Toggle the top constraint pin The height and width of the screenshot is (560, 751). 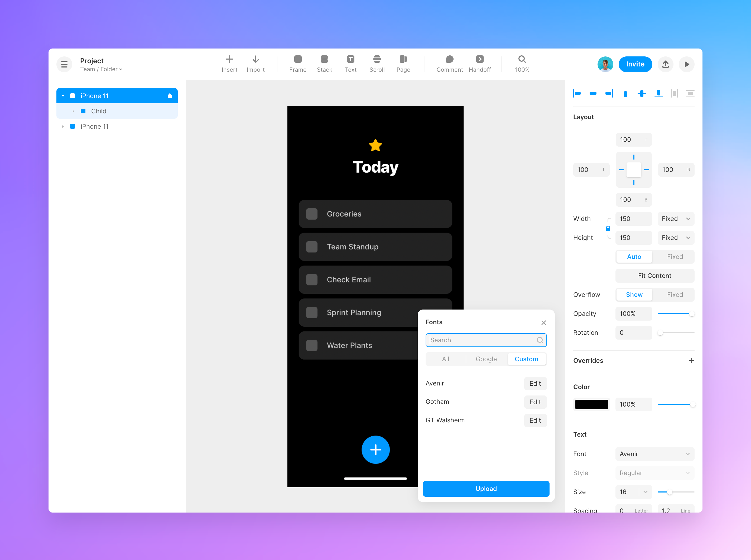pos(634,157)
